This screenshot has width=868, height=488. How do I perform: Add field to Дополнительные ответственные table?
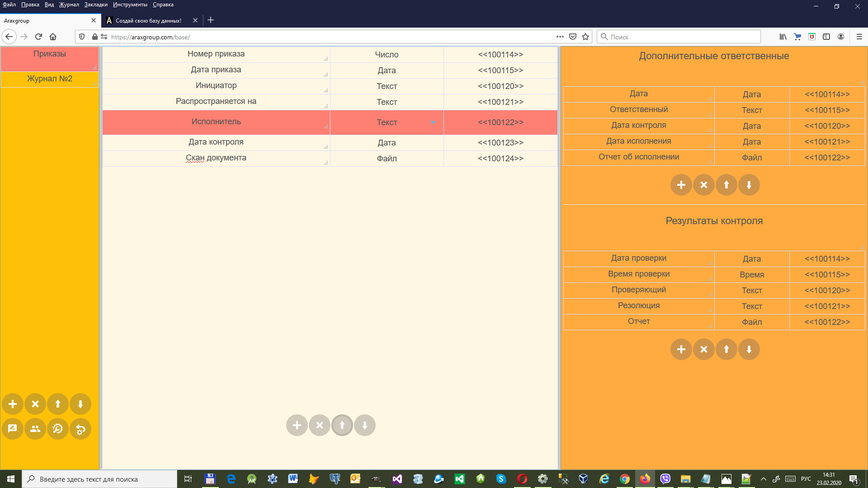coord(681,185)
